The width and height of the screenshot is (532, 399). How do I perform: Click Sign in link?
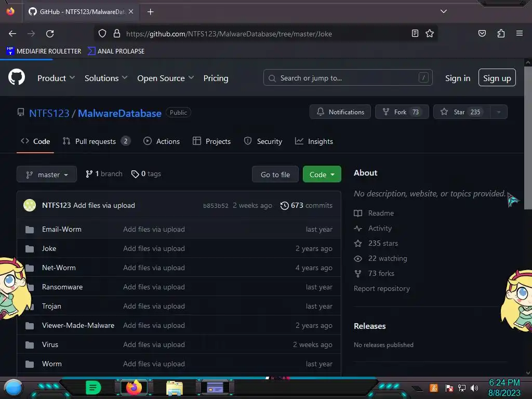[x=457, y=78]
